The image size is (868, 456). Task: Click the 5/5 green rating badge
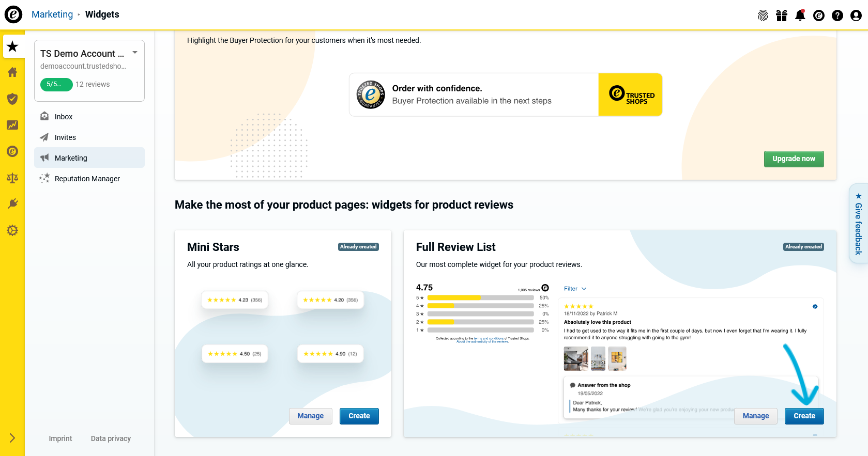tap(56, 84)
